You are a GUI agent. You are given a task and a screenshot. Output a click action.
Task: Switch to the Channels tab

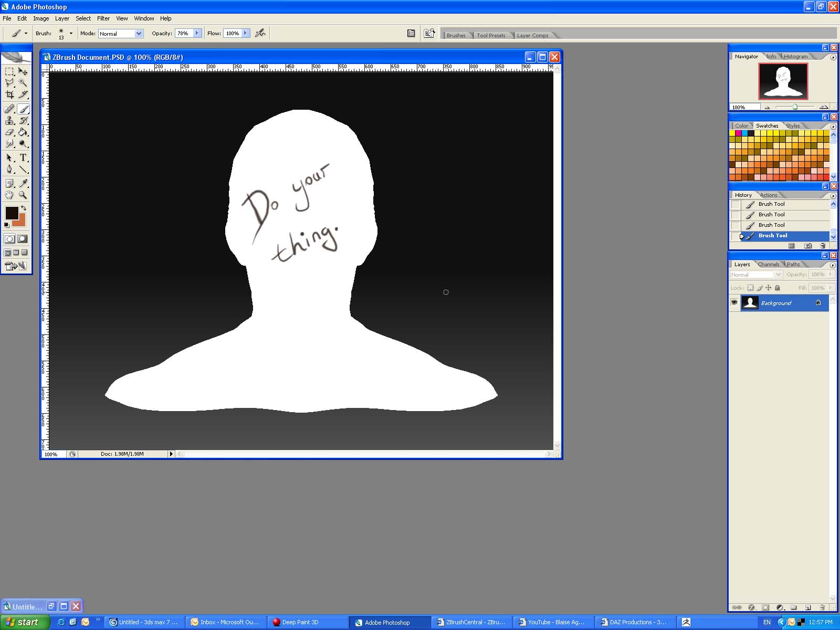pos(768,265)
